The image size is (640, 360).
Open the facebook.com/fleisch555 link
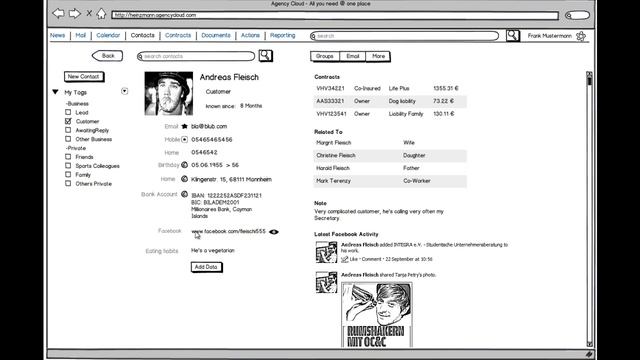click(x=228, y=231)
